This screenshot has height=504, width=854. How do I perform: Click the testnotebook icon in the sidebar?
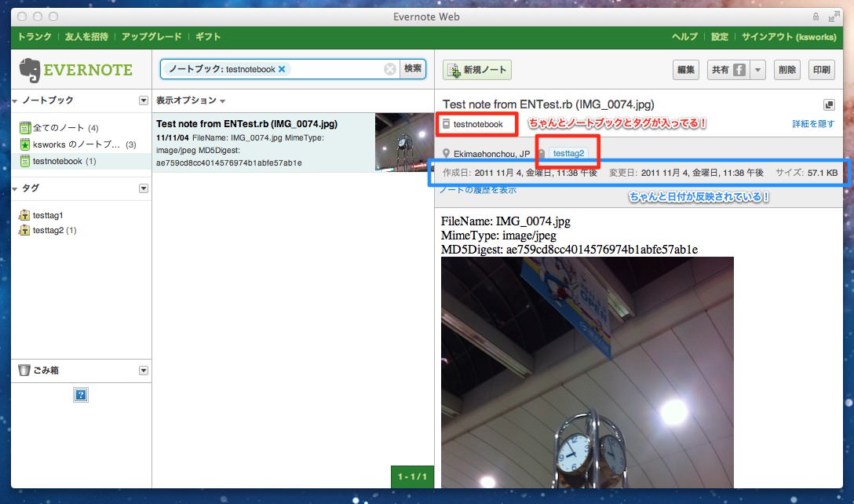(x=24, y=161)
